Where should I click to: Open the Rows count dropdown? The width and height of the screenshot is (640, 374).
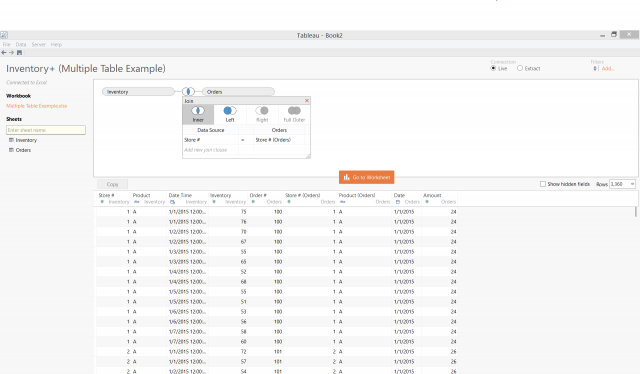(632, 184)
